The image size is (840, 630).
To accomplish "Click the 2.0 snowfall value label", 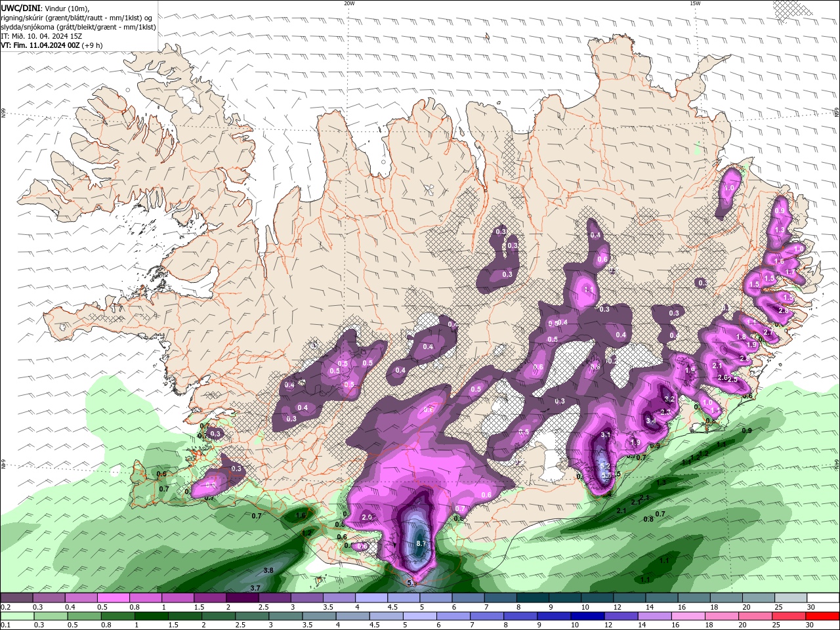I will 367,517.
